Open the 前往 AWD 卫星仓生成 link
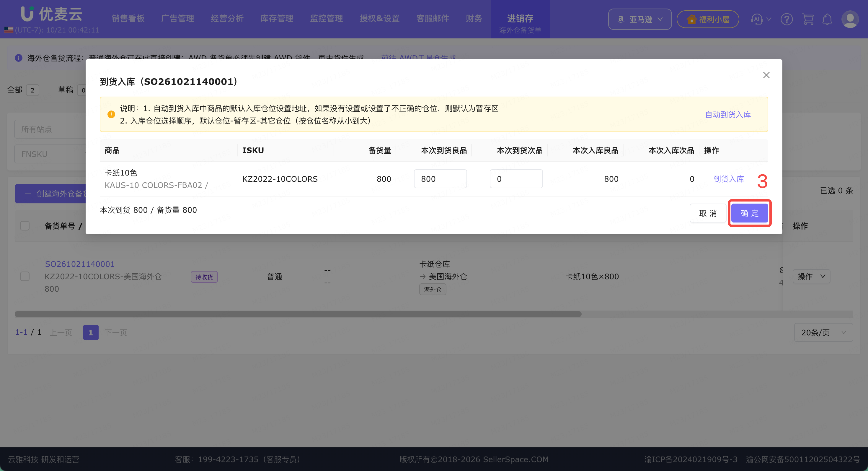 [419, 58]
